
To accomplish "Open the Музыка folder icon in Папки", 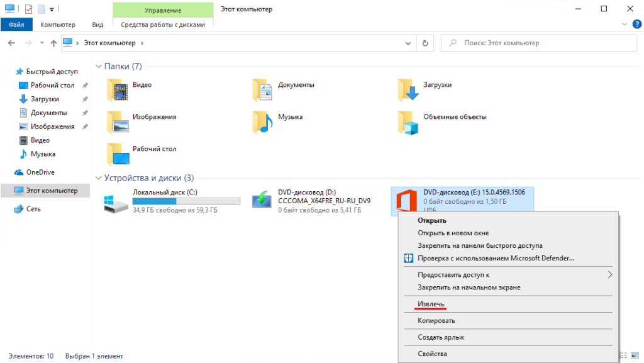I will [263, 122].
